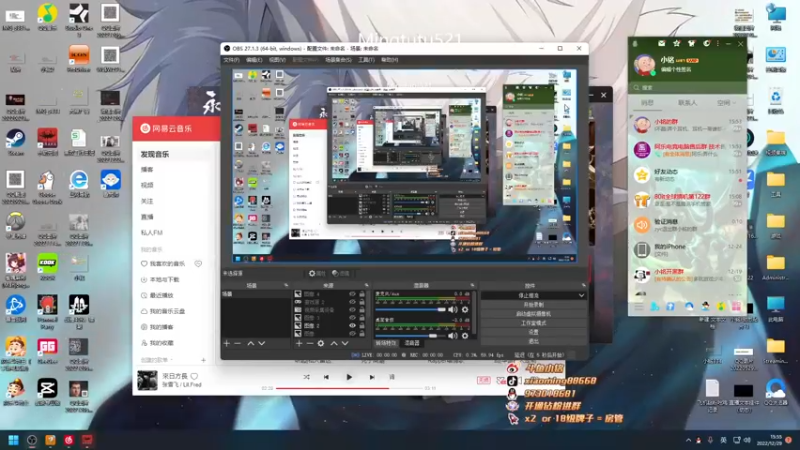Viewport: 800px width, 450px height.
Task: Click the Windows Start button
Action: click(x=13, y=440)
